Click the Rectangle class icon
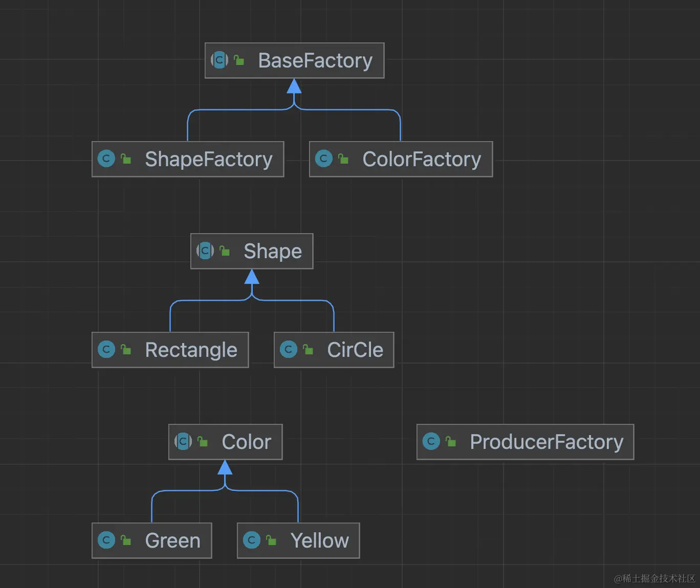The width and height of the screenshot is (700, 588). 106,350
